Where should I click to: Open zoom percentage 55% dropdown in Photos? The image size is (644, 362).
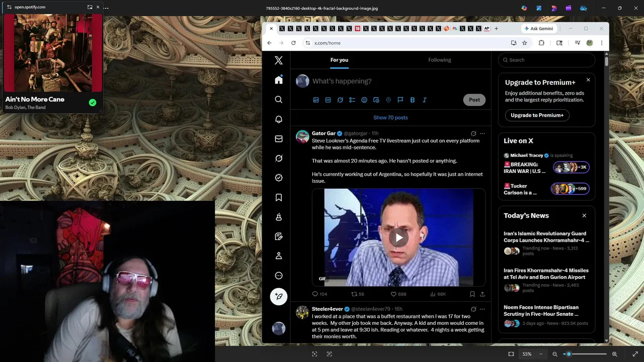532,354
